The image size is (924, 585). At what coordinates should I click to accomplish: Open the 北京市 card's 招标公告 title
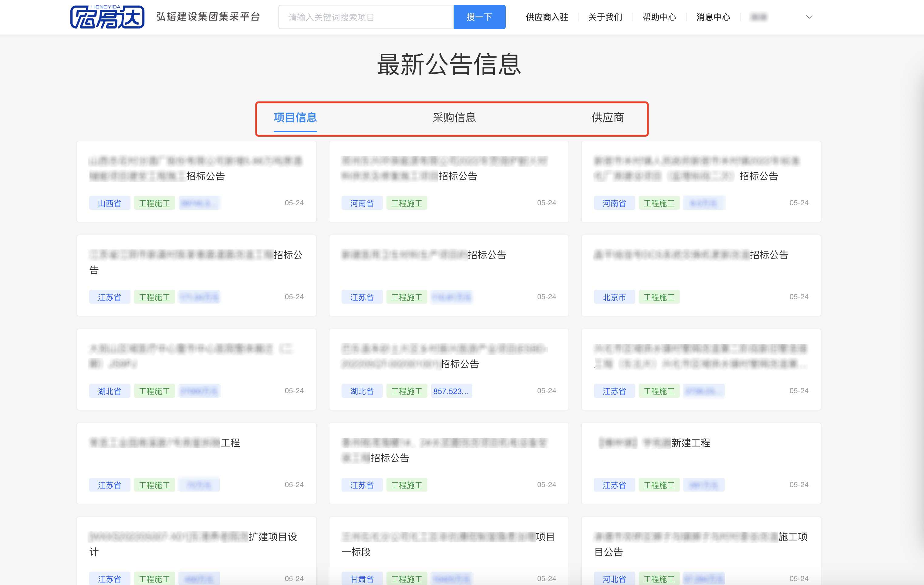click(691, 255)
